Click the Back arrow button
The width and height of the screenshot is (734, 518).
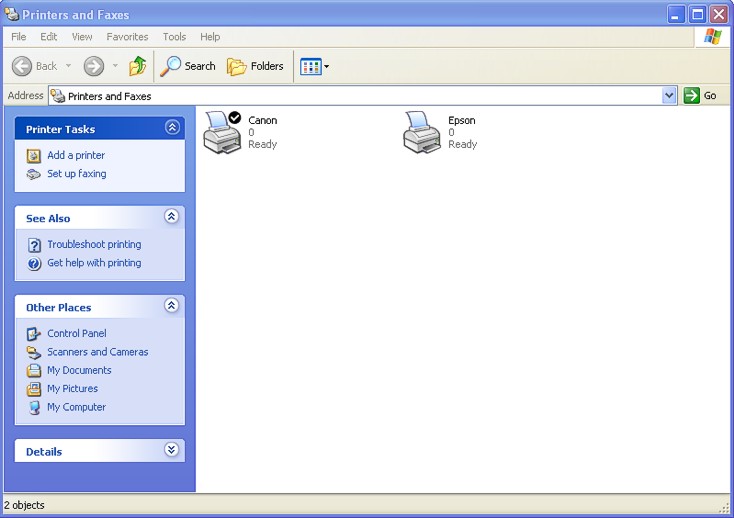22,66
